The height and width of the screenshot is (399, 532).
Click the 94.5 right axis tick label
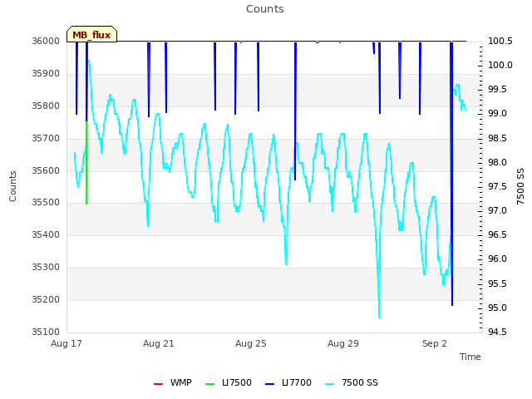pyautogui.click(x=497, y=332)
